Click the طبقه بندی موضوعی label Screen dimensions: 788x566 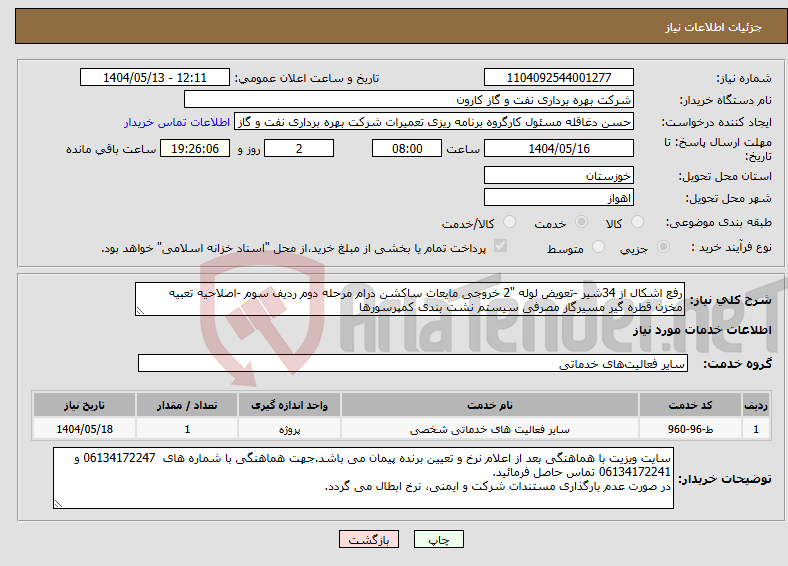(719, 222)
